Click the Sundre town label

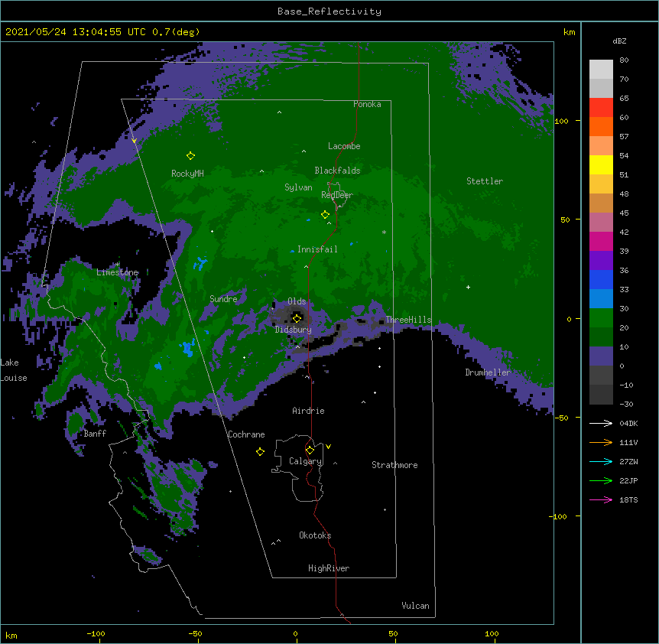pyautogui.click(x=223, y=299)
